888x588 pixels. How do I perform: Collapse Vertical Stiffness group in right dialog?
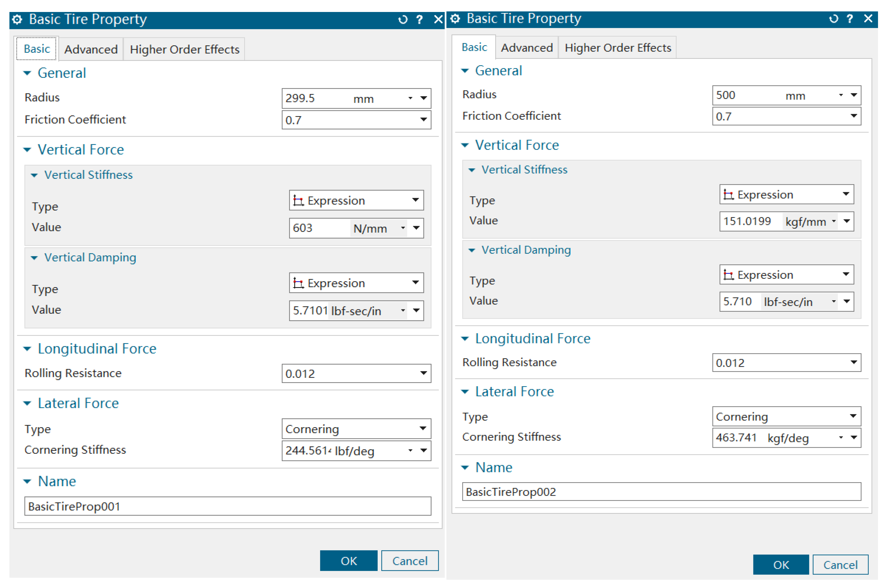472,170
